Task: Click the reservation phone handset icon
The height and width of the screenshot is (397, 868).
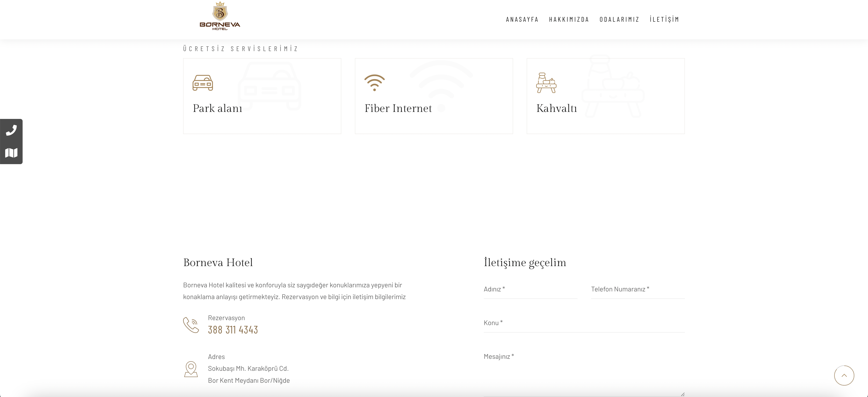Action: click(x=191, y=325)
